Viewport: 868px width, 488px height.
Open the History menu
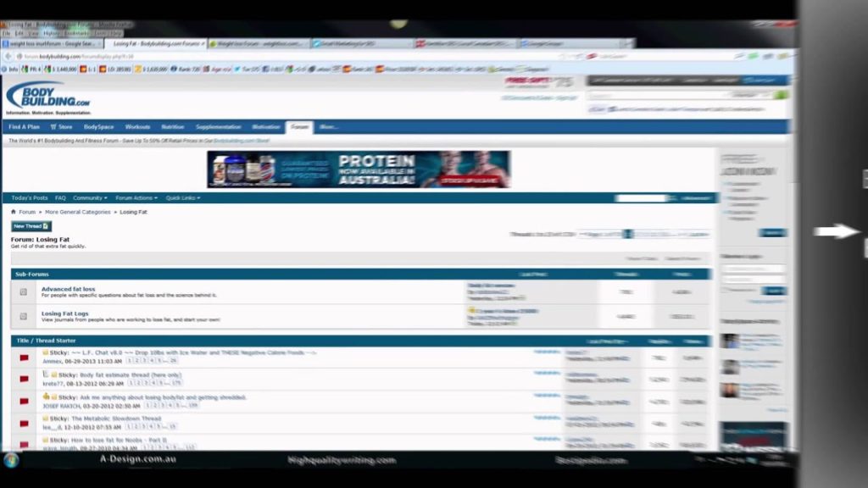[51, 33]
